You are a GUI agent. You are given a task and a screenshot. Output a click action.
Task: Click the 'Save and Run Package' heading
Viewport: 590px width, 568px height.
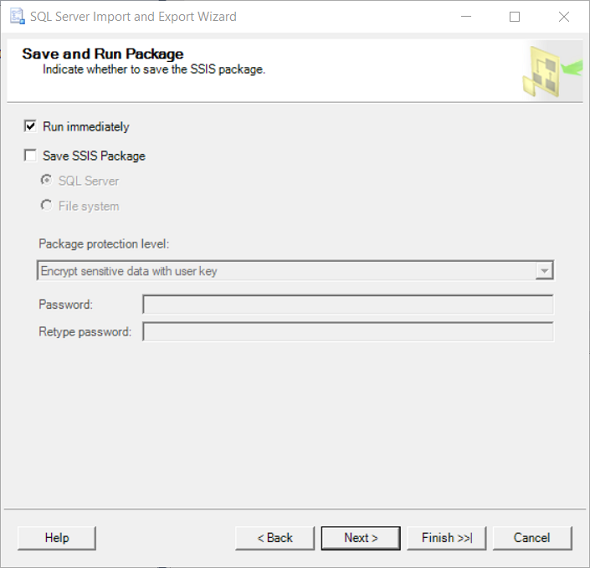pos(103,54)
